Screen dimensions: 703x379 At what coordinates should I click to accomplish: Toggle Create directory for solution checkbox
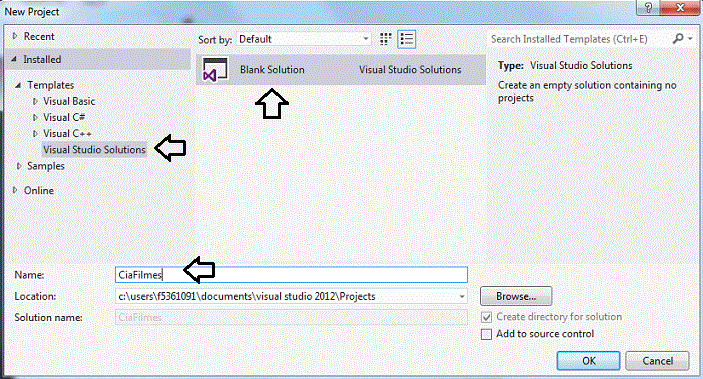pos(486,318)
